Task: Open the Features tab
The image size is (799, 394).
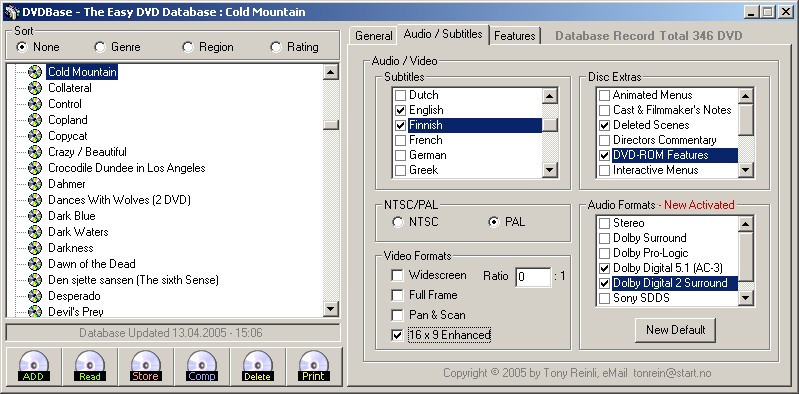Action: (x=515, y=36)
